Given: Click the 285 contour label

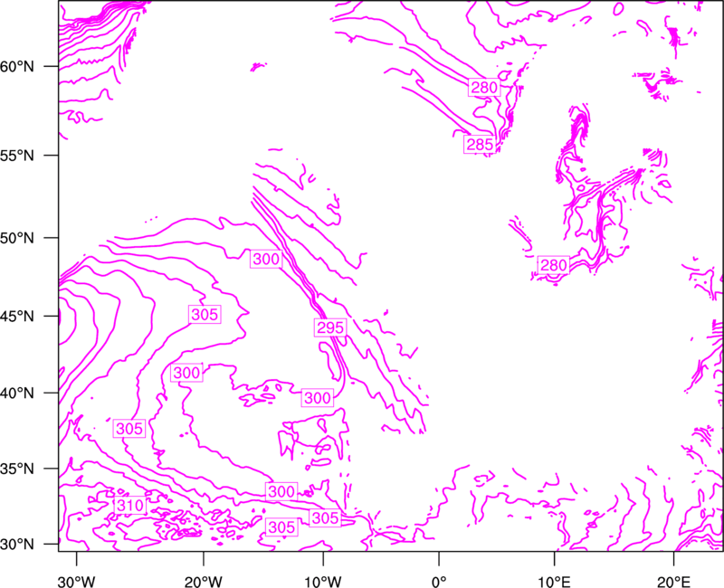Looking at the screenshot, I should coord(480,145).
